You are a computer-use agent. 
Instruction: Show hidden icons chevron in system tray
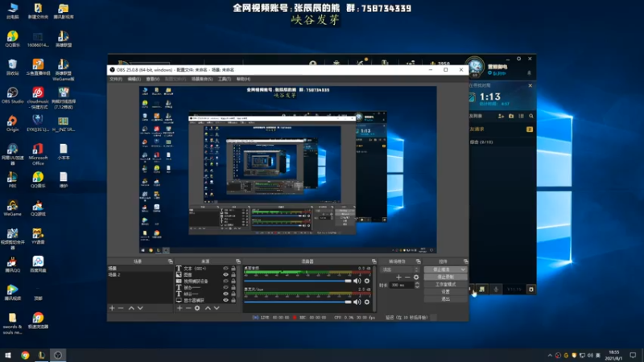point(550,356)
